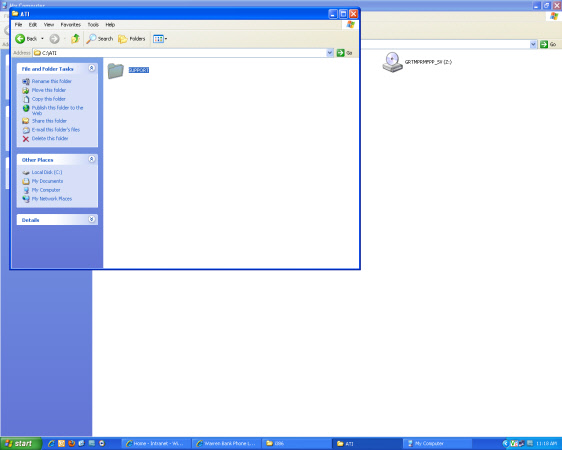
Task: Click the Rename this folder icon
Action: pos(26,82)
